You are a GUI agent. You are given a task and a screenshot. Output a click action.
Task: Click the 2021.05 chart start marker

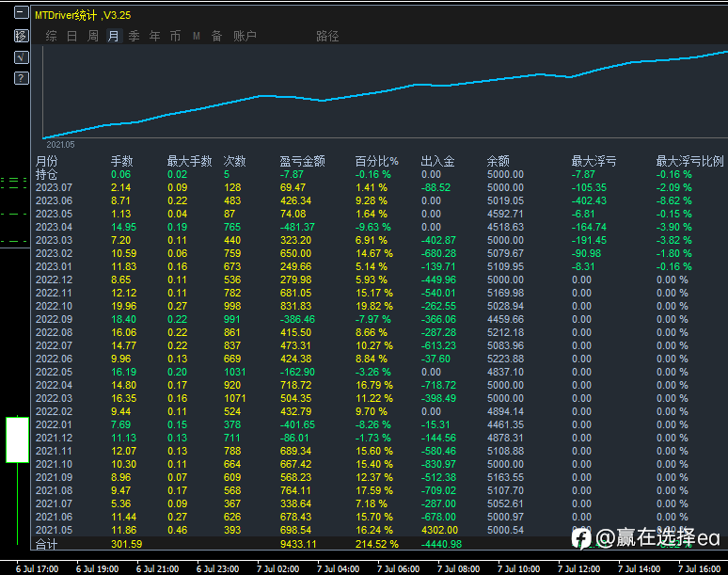coord(60,144)
